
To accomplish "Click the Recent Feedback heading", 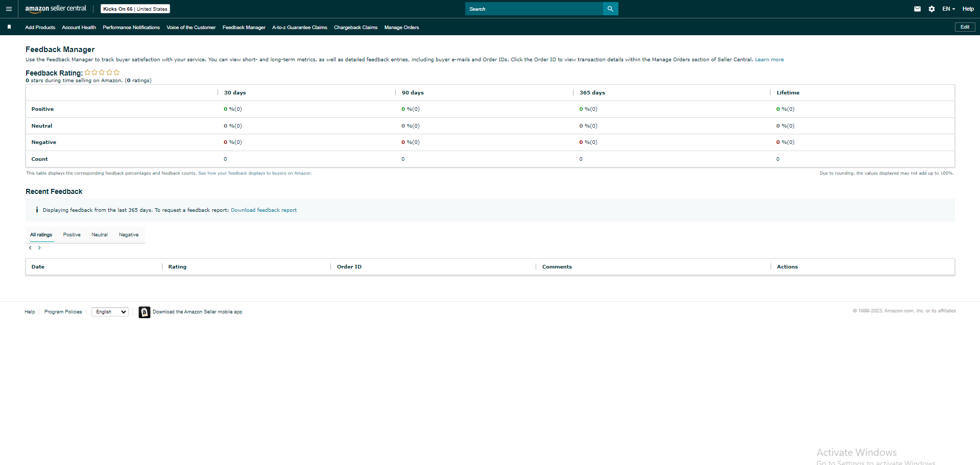I will click(54, 191).
